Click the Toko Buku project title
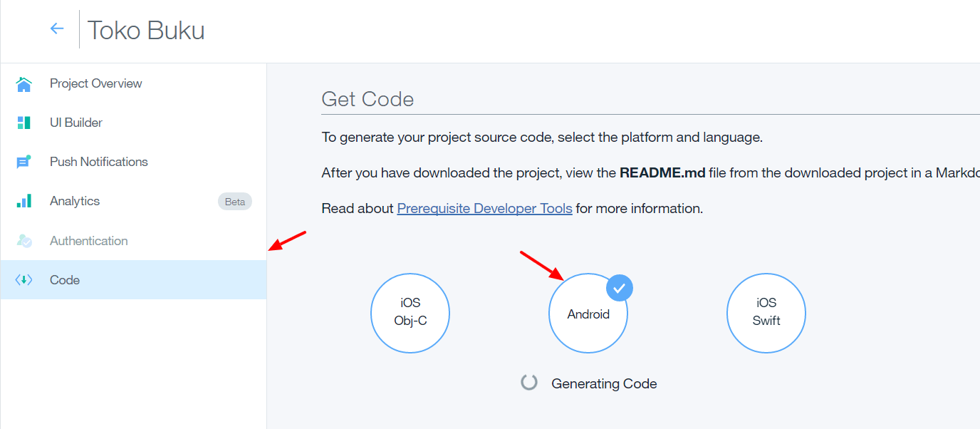The image size is (980, 429). pyautogui.click(x=146, y=31)
